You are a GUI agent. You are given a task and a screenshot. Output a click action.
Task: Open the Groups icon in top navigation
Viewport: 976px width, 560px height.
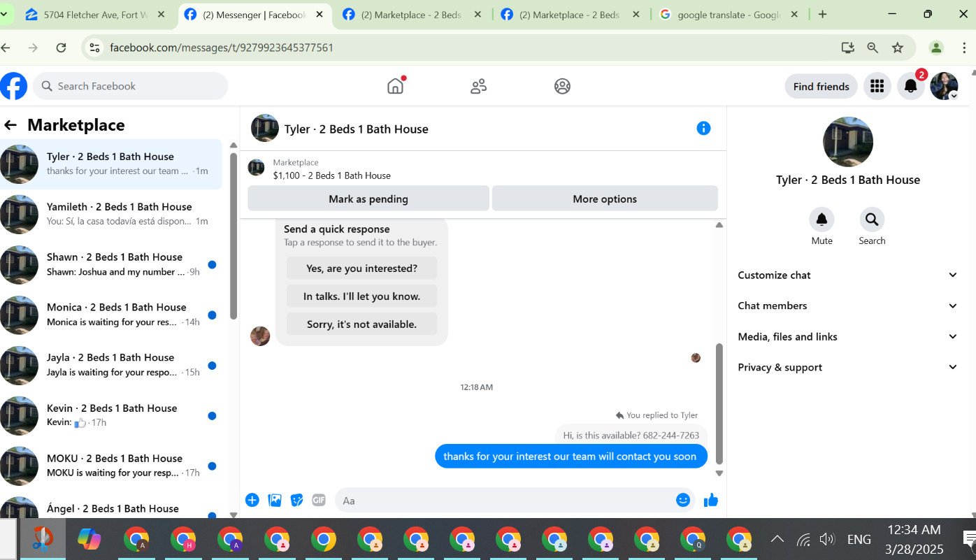pyautogui.click(x=562, y=86)
